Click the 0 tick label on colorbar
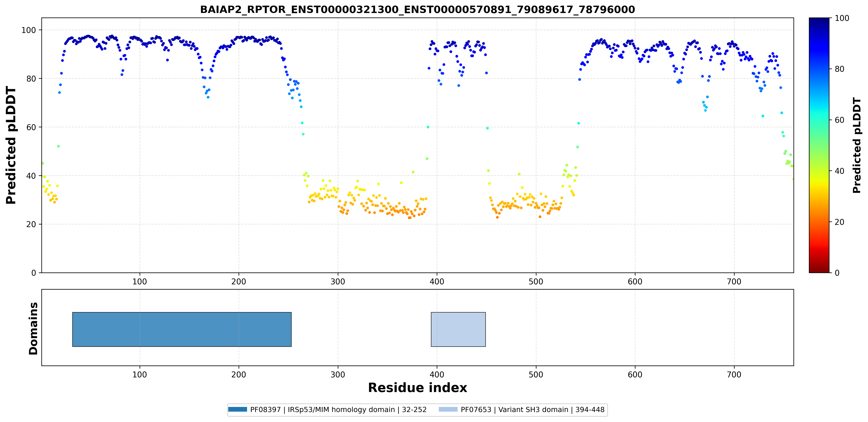The image size is (868, 422). pyautogui.click(x=837, y=273)
